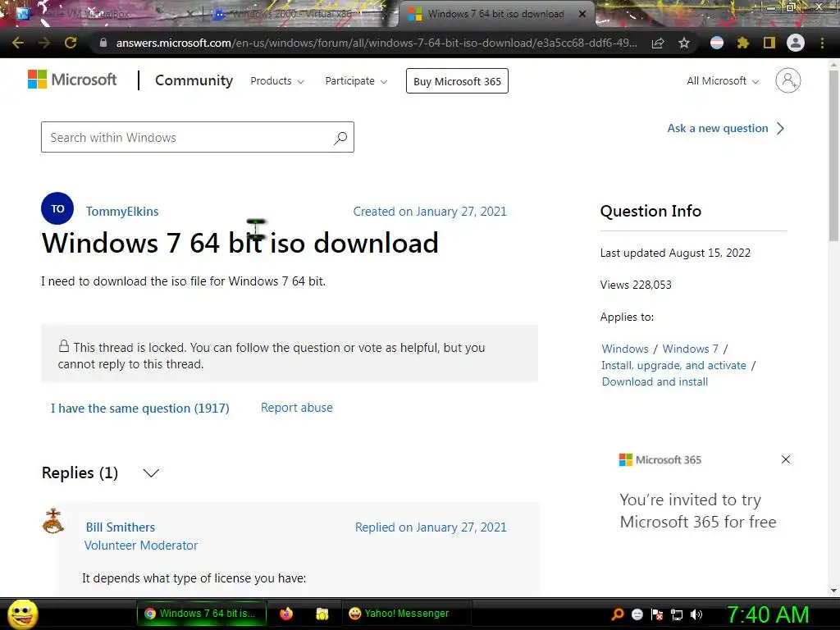Click the Microsoft logo
This screenshot has height=630, width=840.
[72, 80]
